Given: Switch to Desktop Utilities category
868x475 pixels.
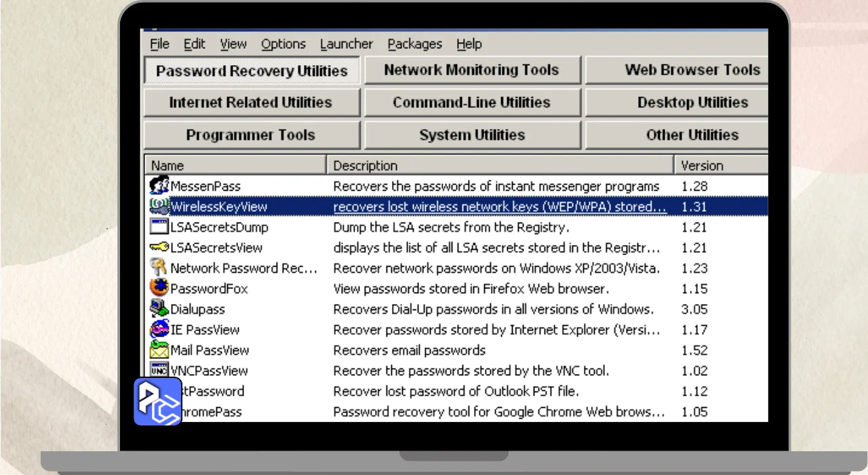Looking at the screenshot, I should click(x=677, y=102).
